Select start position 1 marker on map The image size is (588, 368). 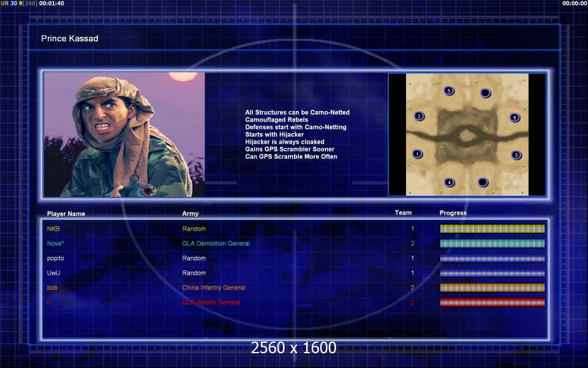(417, 154)
